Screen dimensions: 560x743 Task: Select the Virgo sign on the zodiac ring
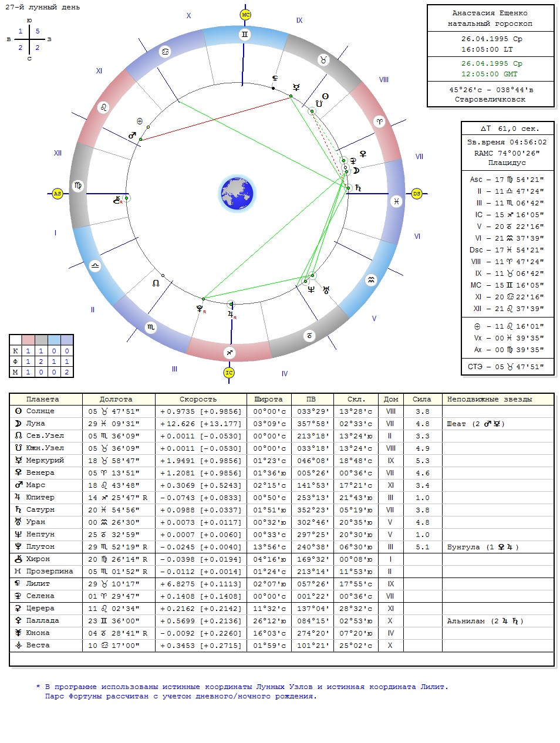[78, 186]
